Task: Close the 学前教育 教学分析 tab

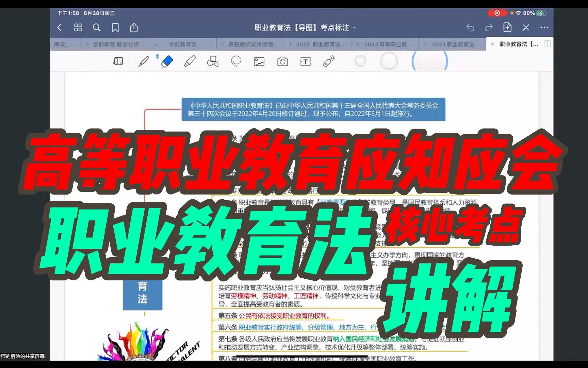Action: coord(88,44)
